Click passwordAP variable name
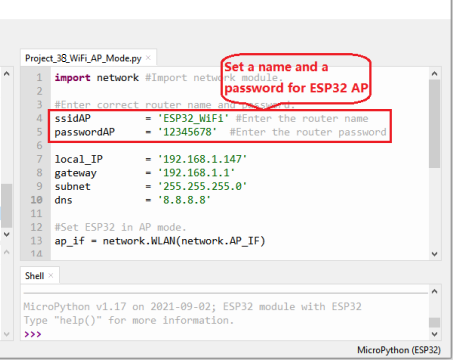This screenshot has width=454, height=360. [x=85, y=132]
